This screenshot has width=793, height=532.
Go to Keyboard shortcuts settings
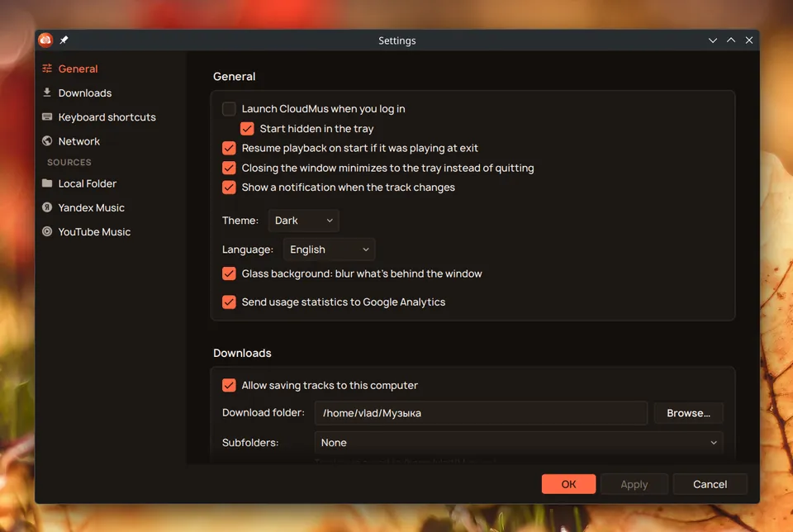click(x=107, y=117)
